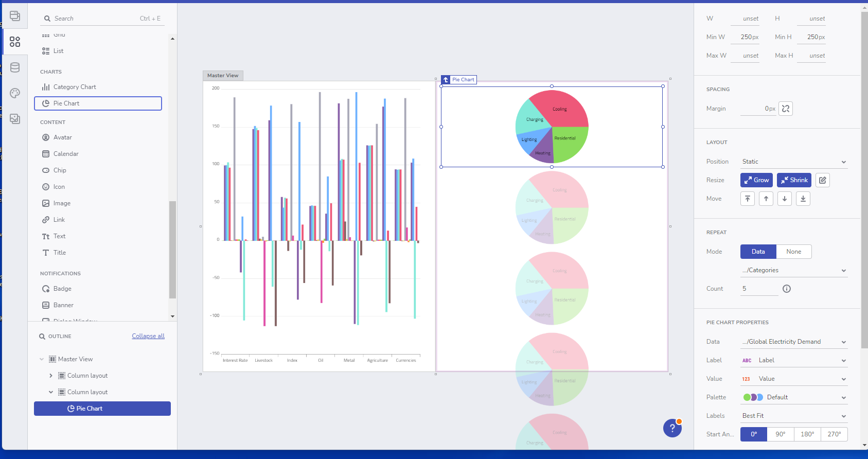
Task: Click the Master View canvas tab
Action: (223, 76)
